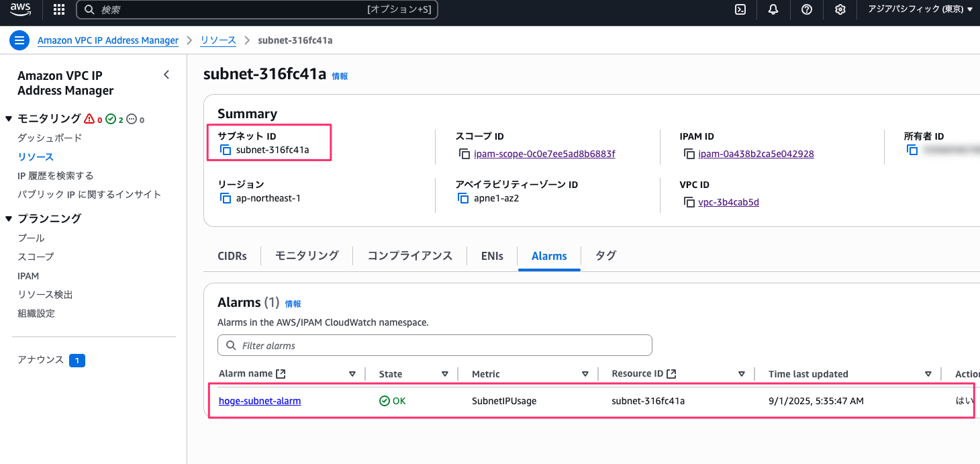Open リソース in side navigation

36,156
